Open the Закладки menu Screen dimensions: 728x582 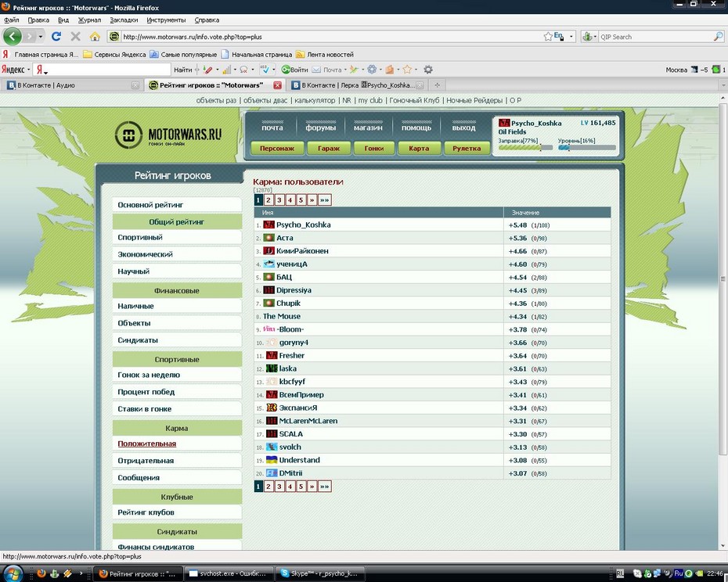click(x=124, y=20)
